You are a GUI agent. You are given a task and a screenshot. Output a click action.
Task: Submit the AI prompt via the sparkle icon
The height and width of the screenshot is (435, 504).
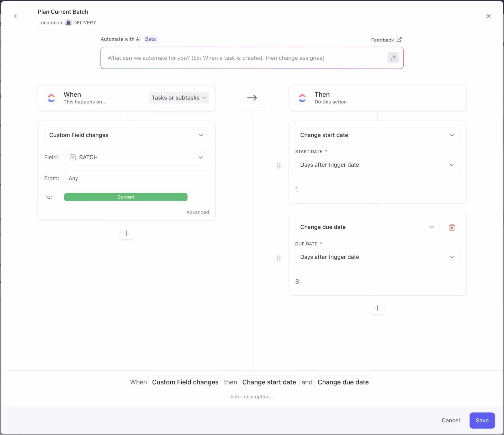point(393,58)
